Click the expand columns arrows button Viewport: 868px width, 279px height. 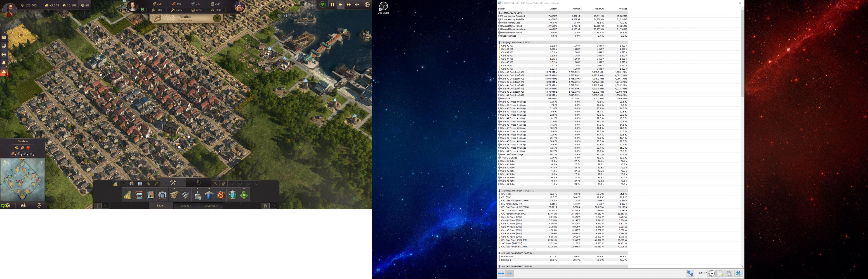tap(501, 273)
